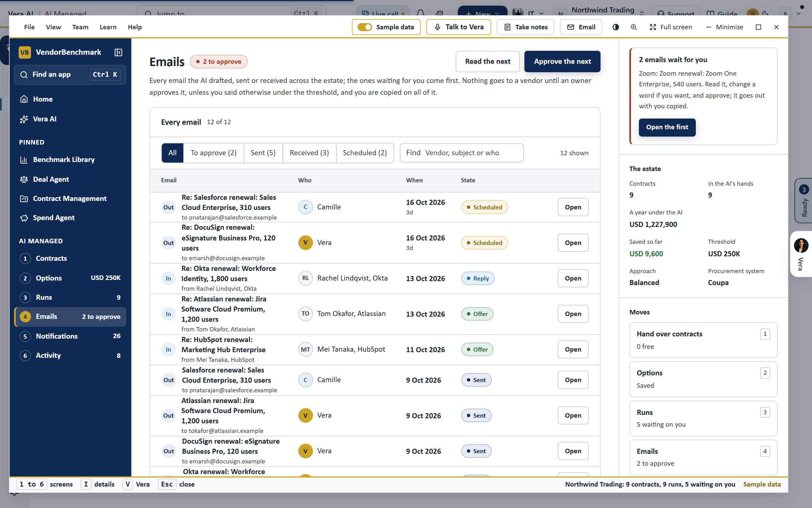Viewport: 812px width, 508px height.
Task: Collapse the VendorBenchmark sidebar panel icon
Action: tap(118, 52)
